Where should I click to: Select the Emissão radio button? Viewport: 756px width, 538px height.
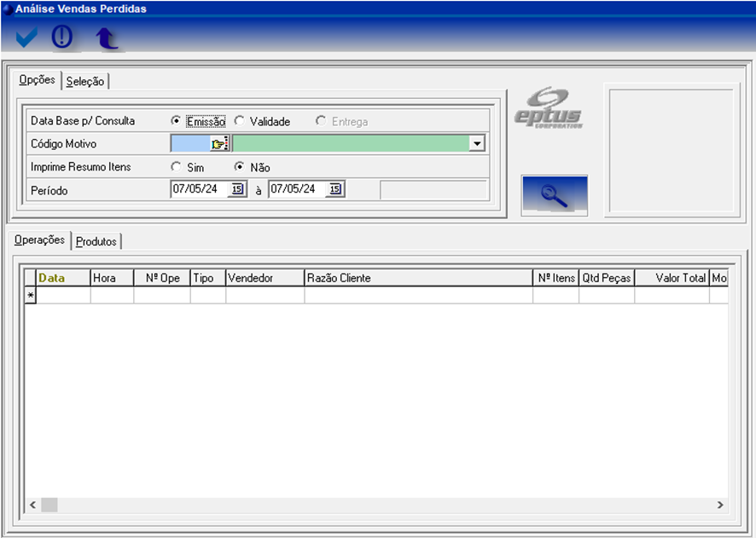click(176, 121)
